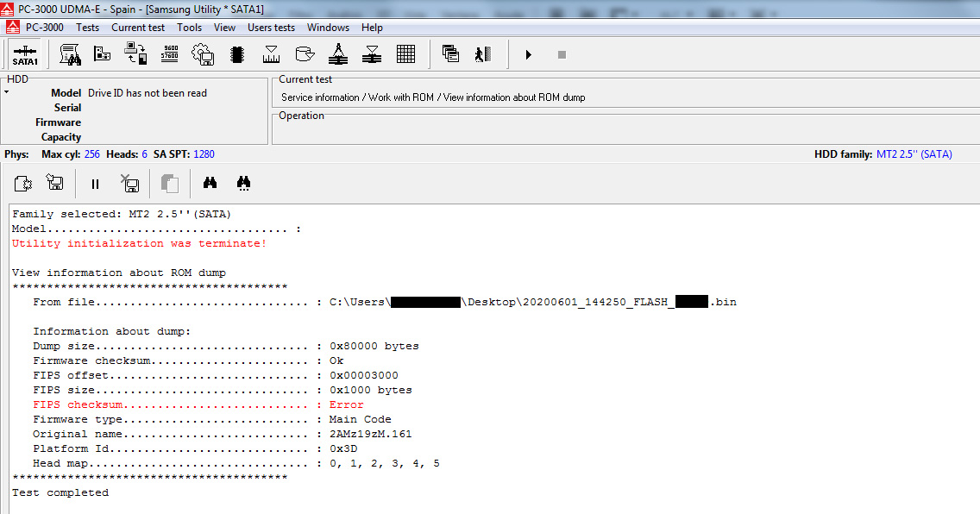The image size is (980, 514).
Task: Click the 'Test completed' log line
Action: [60, 492]
